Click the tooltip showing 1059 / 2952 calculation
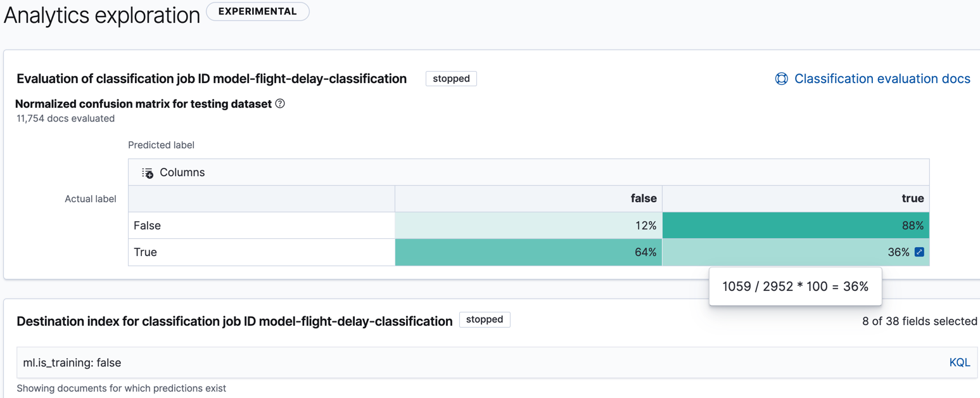Screen dimensions: 980x398 (795, 286)
